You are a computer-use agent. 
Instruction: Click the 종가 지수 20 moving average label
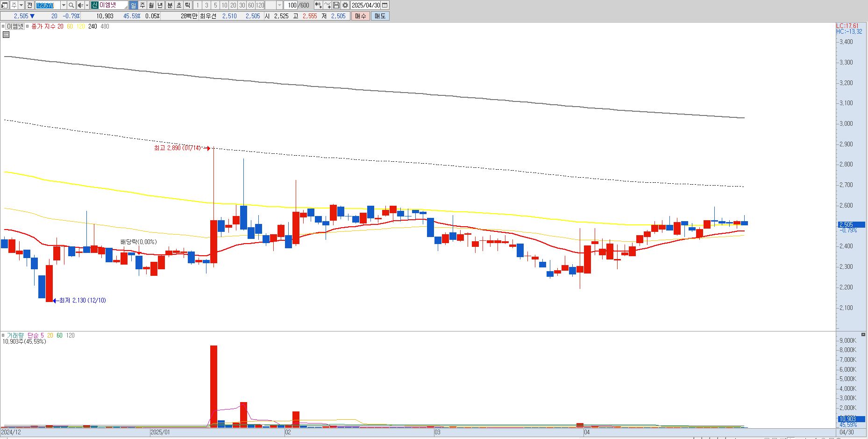click(47, 26)
